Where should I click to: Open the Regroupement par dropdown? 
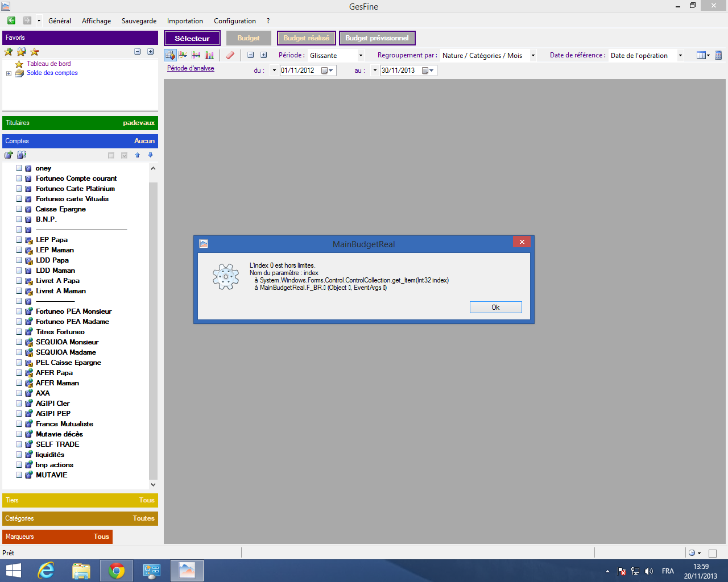coord(533,56)
